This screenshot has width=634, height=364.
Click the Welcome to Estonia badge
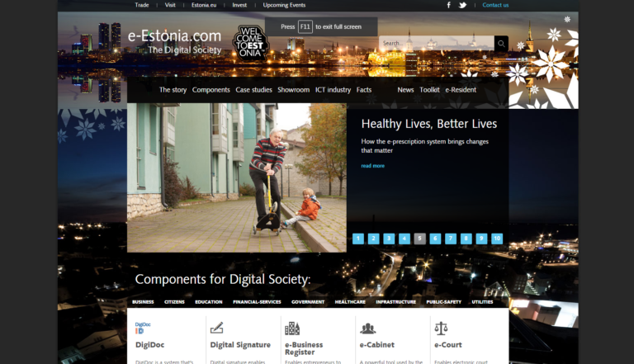tap(250, 44)
